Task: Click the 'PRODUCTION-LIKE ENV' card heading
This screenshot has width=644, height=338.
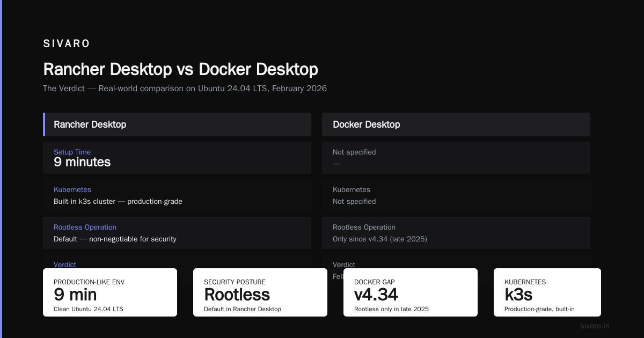Action: [89, 282]
